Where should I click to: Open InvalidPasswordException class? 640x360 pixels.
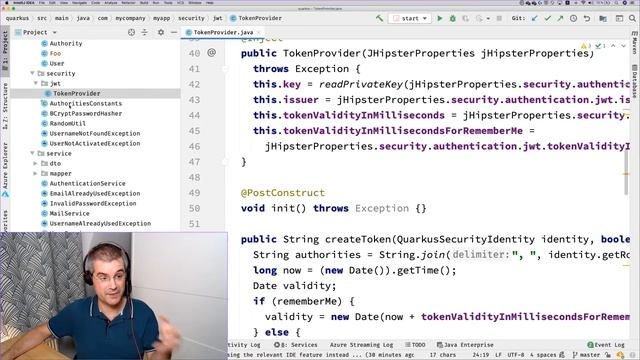93,203
